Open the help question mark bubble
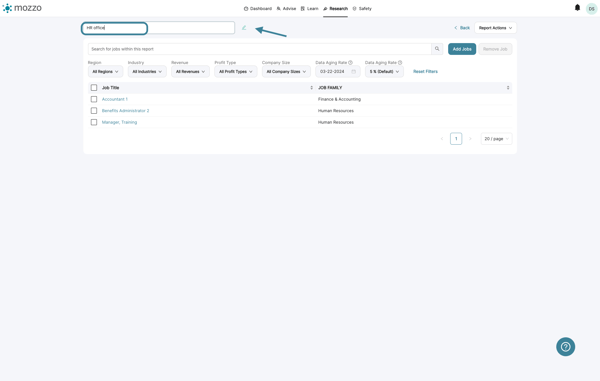 coord(565,347)
